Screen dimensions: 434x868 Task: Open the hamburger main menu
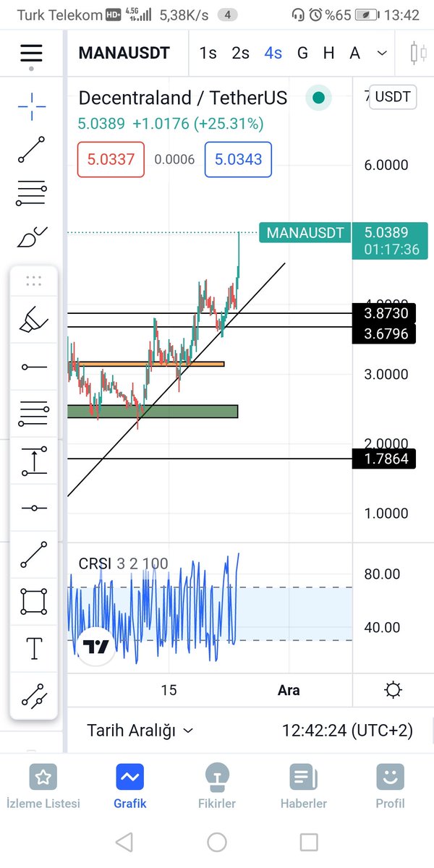click(31, 53)
